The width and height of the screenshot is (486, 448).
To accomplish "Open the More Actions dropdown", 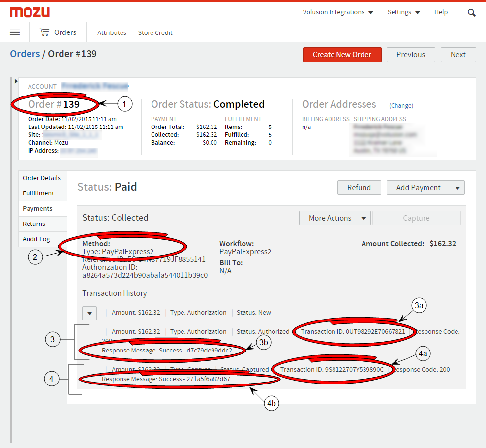I will 335,218.
